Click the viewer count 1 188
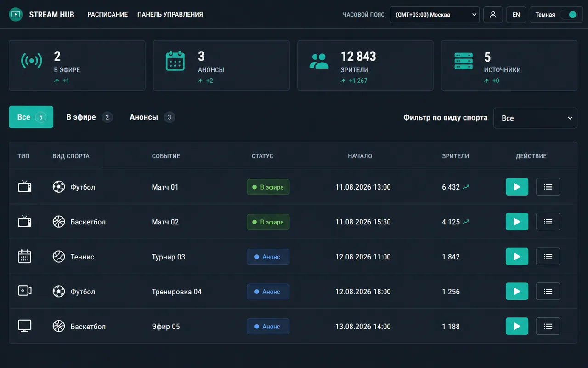588x368 pixels. tap(451, 327)
